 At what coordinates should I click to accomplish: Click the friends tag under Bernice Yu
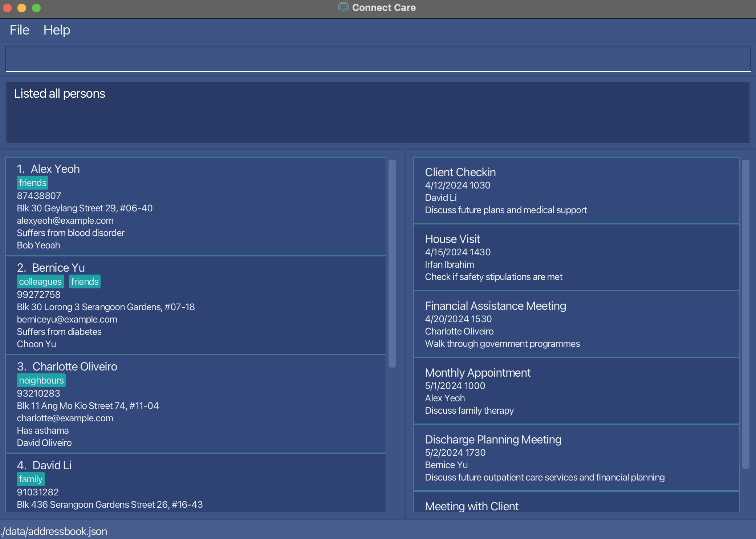click(85, 281)
